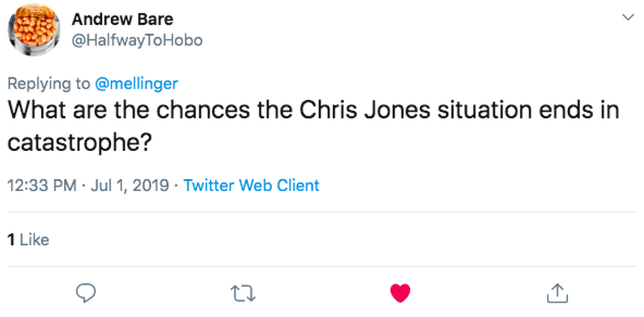Click the @HalfwayToHobo handle
644x317 pixels.
137,41
